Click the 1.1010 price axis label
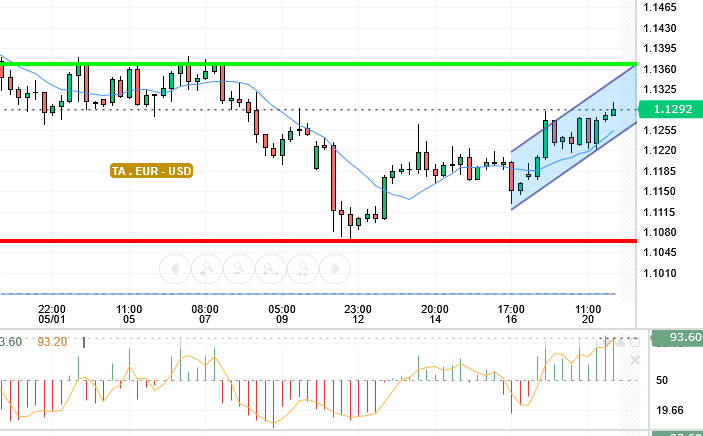The height and width of the screenshot is (436, 703). pyautogui.click(x=660, y=273)
